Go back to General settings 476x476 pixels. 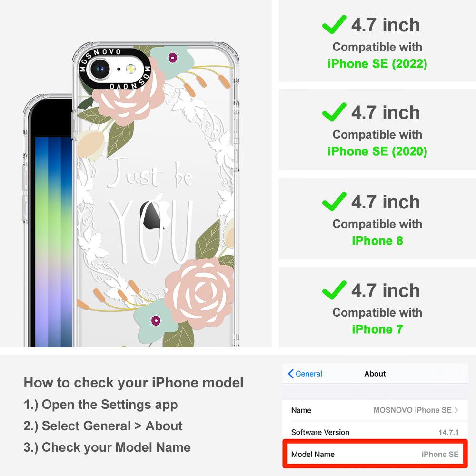305,374
